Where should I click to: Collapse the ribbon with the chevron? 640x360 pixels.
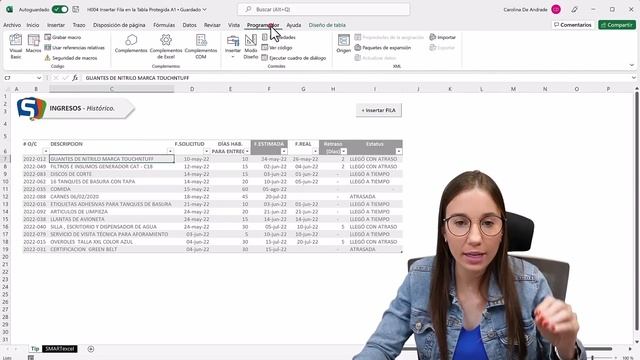632,65
